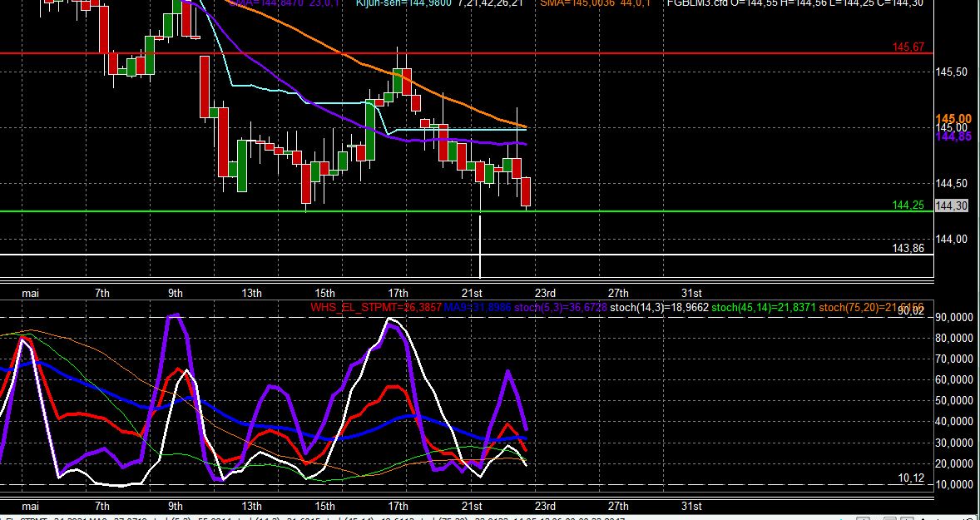Click the 144,25 green price label
Viewport: 980px width, 520px height.
pos(908,205)
